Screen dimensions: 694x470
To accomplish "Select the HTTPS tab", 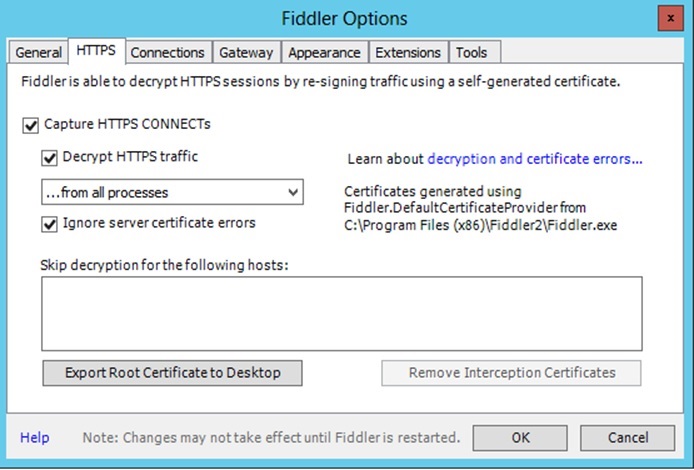I will pyautogui.click(x=96, y=50).
